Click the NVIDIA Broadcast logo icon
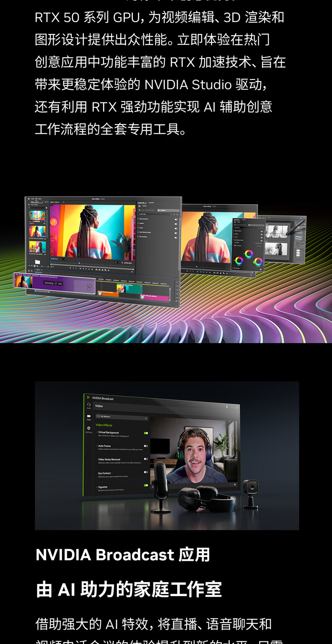Image resolution: width=332 pixels, height=644 pixels. click(x=88, y=397)
